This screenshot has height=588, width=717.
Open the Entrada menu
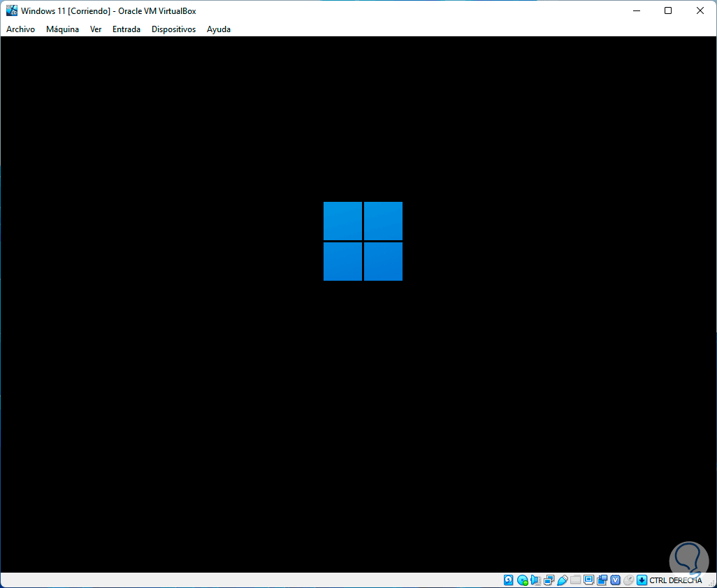coord(126,29)
